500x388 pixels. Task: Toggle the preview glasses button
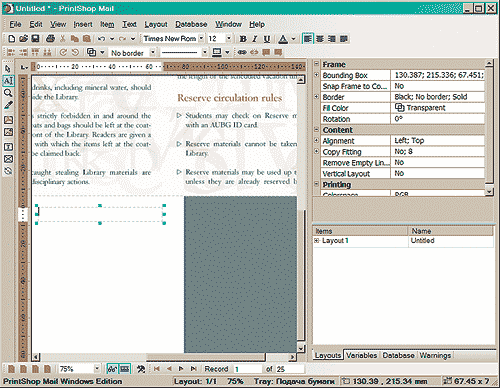point(112,369)
